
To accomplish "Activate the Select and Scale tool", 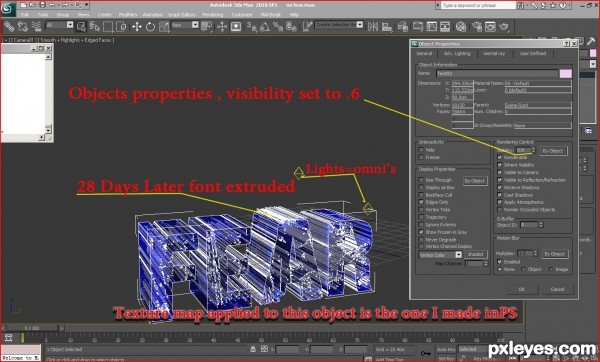I will (164, 26).
